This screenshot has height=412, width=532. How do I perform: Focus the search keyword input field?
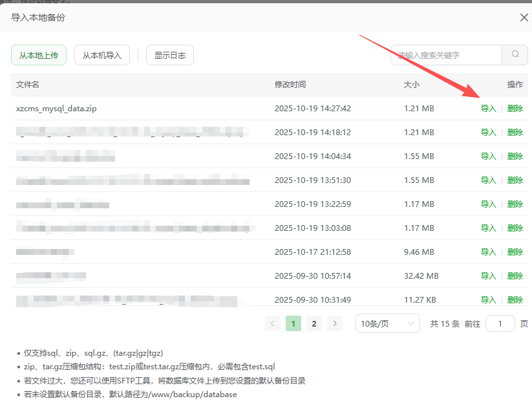coord(446,55)
